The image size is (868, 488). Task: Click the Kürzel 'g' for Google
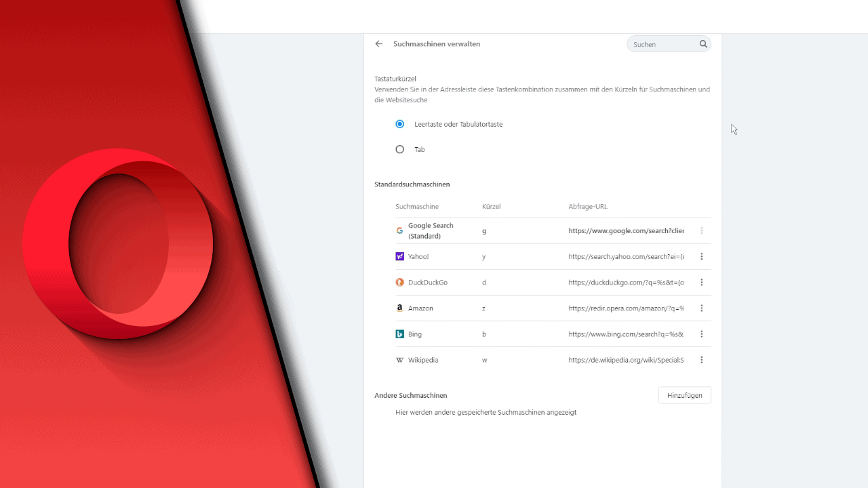tap(484, 231)
